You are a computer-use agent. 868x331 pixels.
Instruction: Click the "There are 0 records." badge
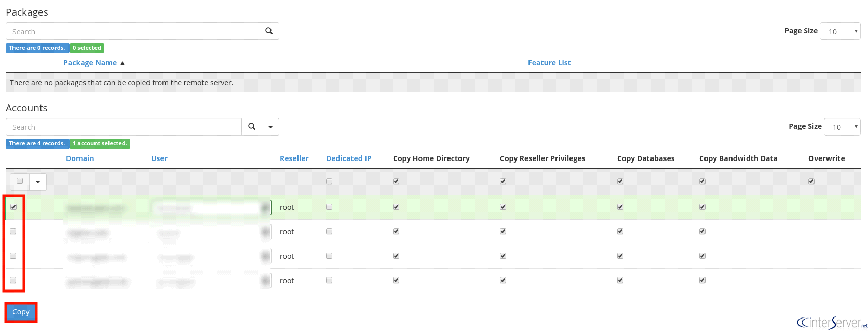pos(37,48)
